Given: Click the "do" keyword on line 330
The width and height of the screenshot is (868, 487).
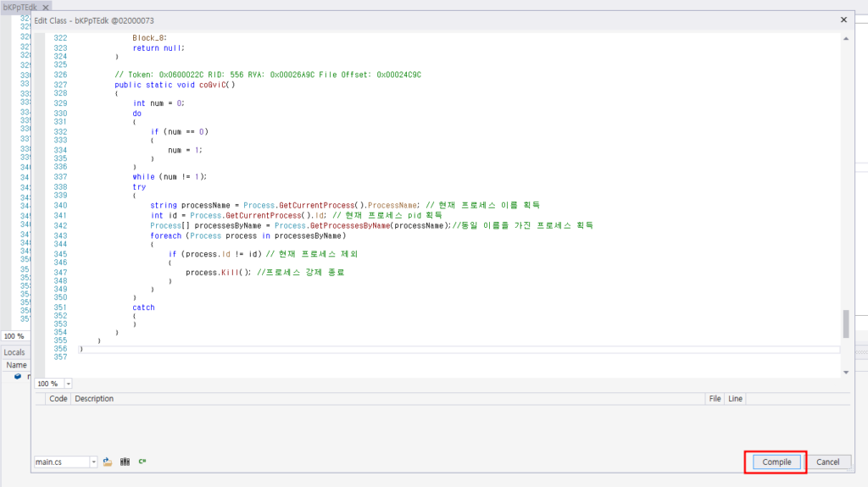Looking at the screenshot, I should [x=136, y=113].
